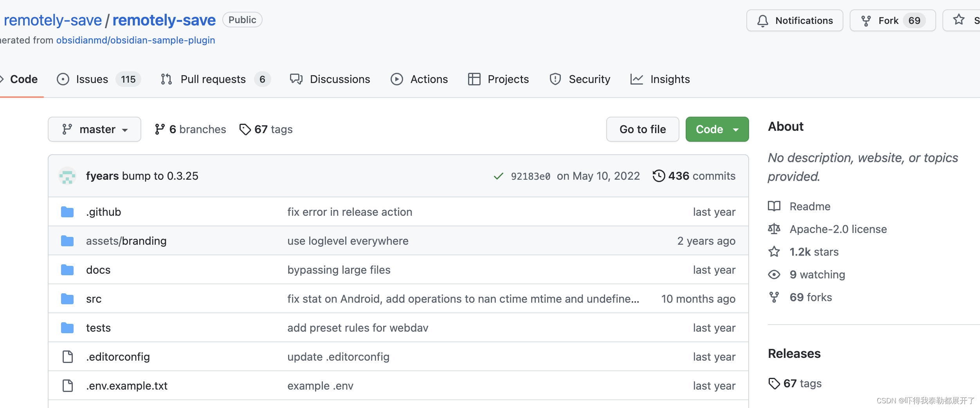
Task: Click the star icon button
Action: tap(959, 20)
